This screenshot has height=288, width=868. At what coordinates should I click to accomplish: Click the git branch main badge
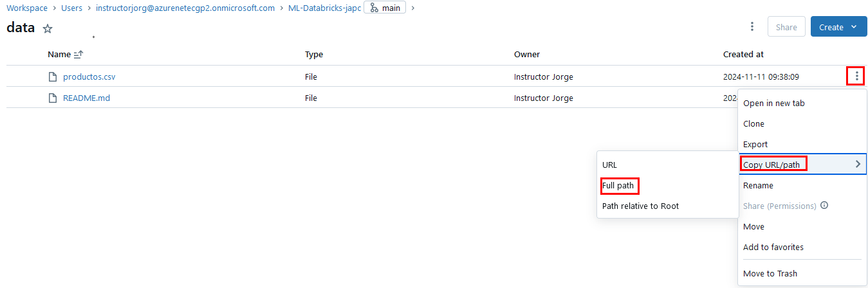(x=385, y=8)
